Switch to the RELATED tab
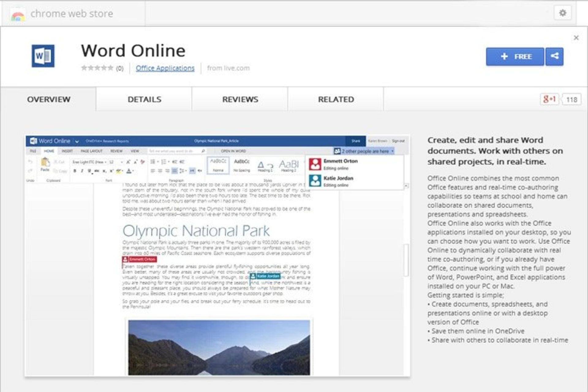 click(x=336, y=99)
